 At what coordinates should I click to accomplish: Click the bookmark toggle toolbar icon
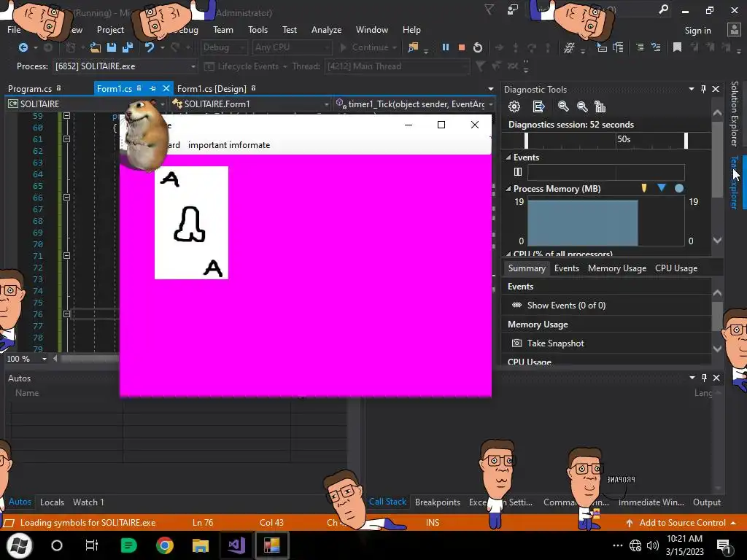tap(677, 47)
